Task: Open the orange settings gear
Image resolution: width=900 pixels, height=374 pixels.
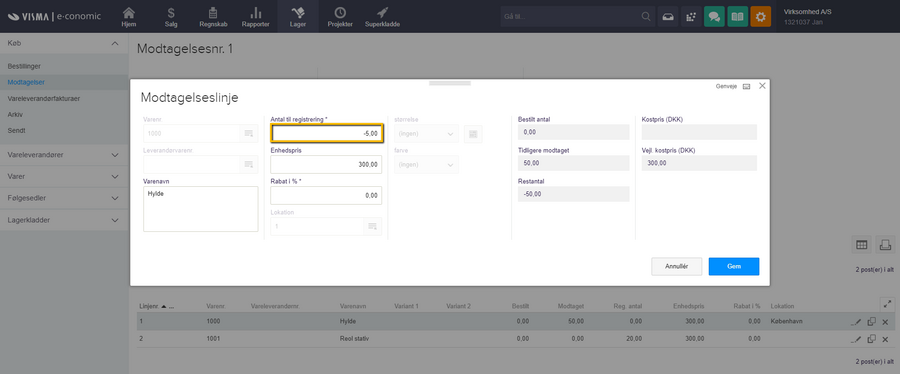Action: 761,17
